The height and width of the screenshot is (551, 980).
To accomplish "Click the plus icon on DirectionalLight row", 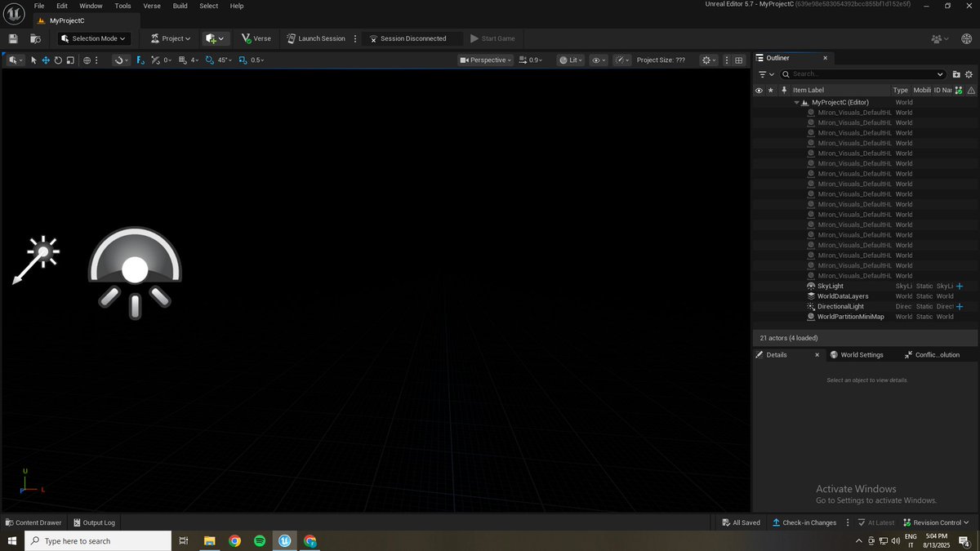I will tap(960, 306).
